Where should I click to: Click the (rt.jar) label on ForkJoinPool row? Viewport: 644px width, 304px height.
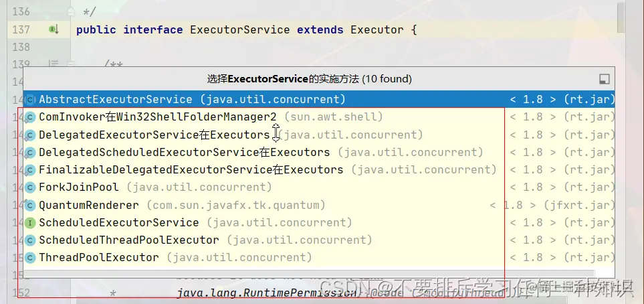pyautogui.click(x=589, y=187)
